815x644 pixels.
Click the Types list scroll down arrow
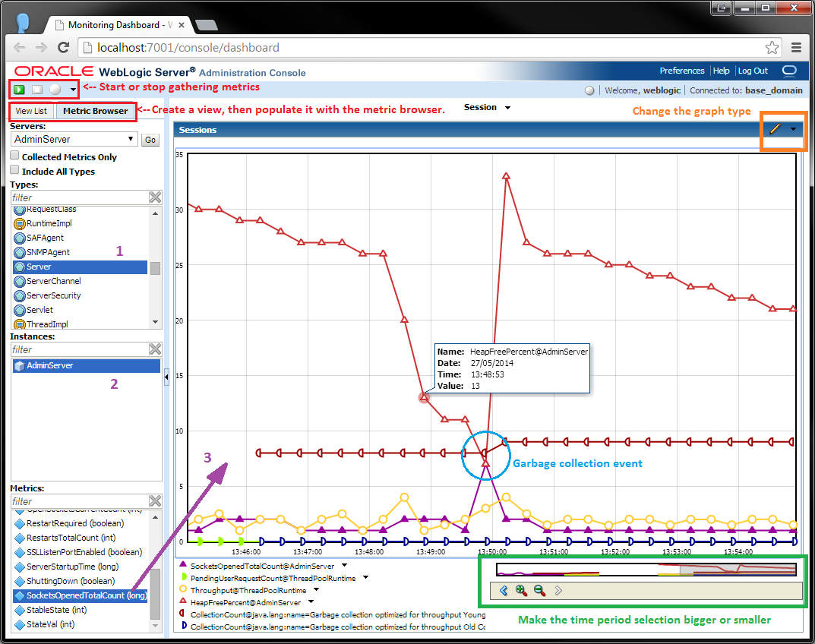pyautogui.click(x=155, y=322)
